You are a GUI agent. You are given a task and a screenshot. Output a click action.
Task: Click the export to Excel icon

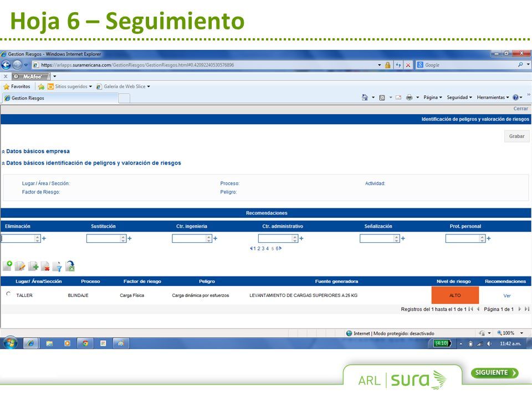click(x=70, y=266)
